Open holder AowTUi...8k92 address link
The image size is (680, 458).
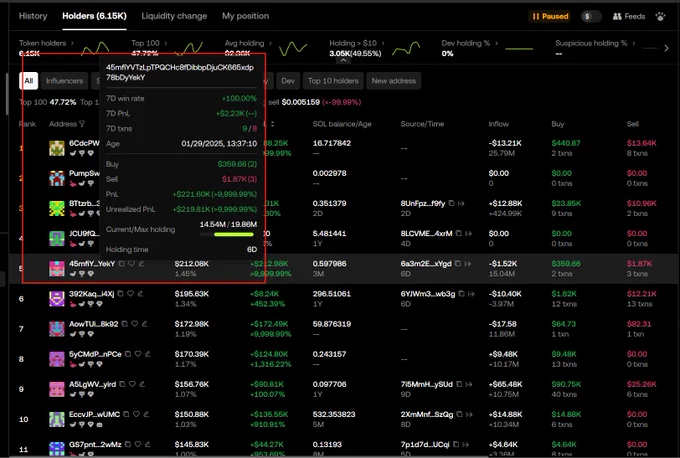94,324
